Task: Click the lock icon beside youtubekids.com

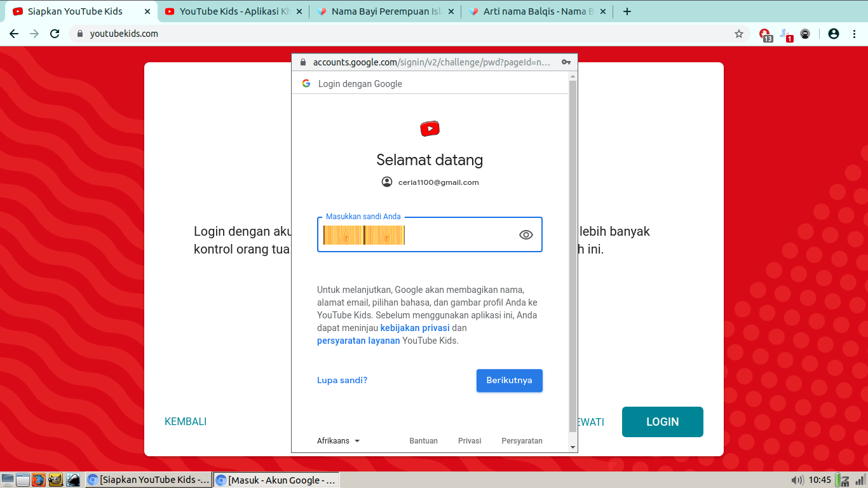Action: [x=80, y=34]
